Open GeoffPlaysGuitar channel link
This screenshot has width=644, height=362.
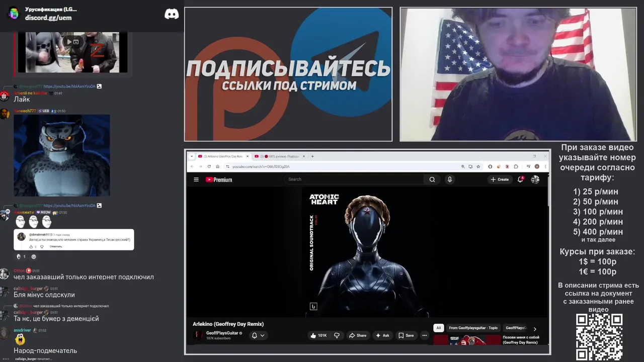pos(222,333)
